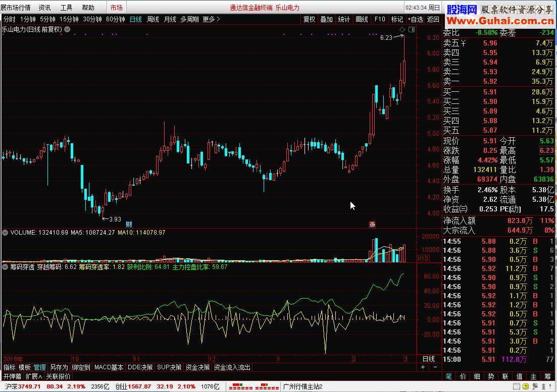Select DDE决策 indicator template
557x392 pixels.
(x=140, y=367)
